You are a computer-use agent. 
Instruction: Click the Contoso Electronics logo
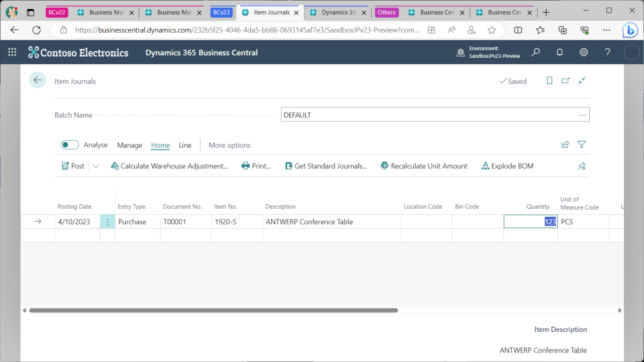pos(78,53)
